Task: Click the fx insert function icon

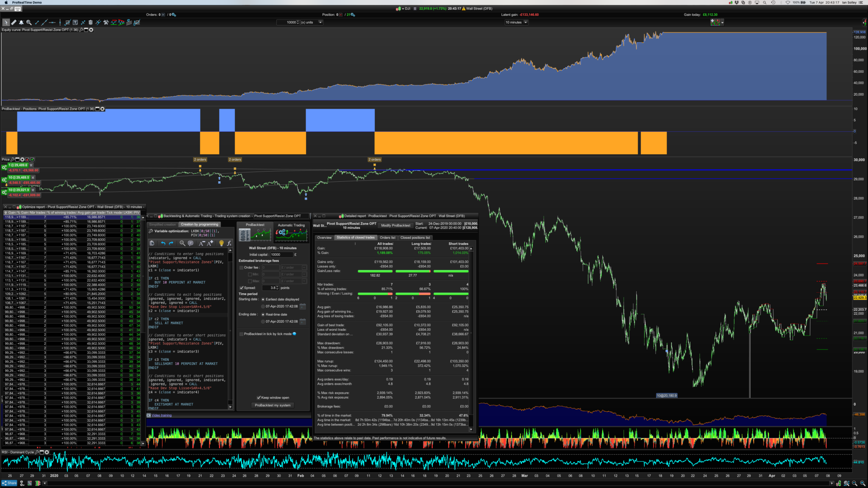Action: click(229, 243)
